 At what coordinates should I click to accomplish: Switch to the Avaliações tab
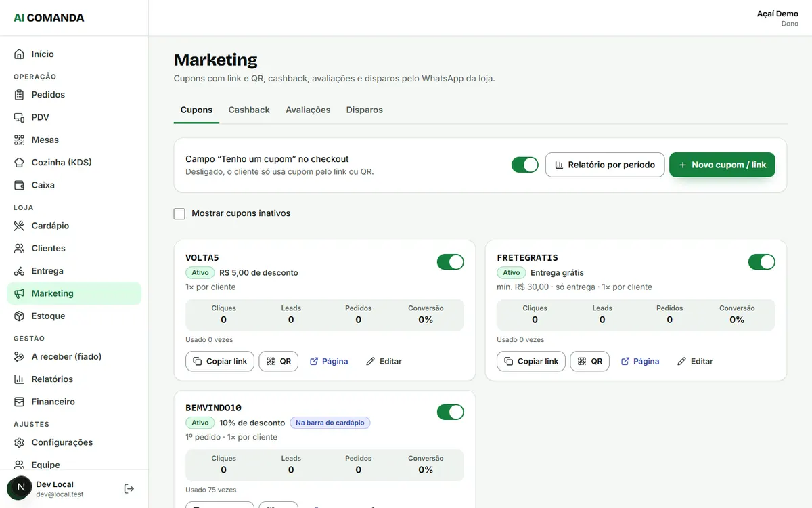pos(308,110)
